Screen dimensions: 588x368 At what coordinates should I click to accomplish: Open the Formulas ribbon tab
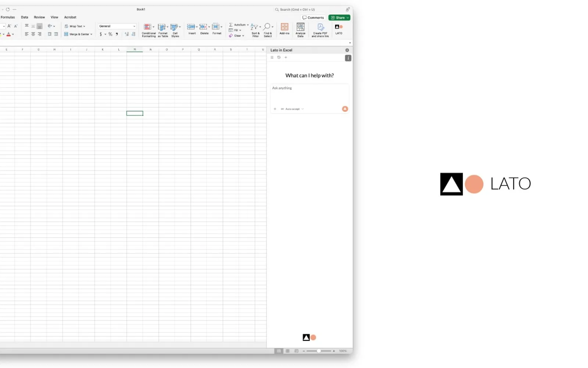[8, 17]
